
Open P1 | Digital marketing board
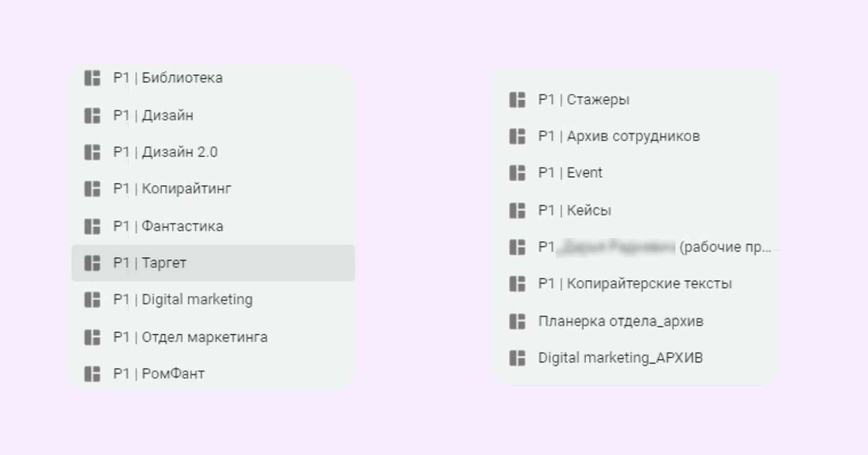(x=213, y=299)
